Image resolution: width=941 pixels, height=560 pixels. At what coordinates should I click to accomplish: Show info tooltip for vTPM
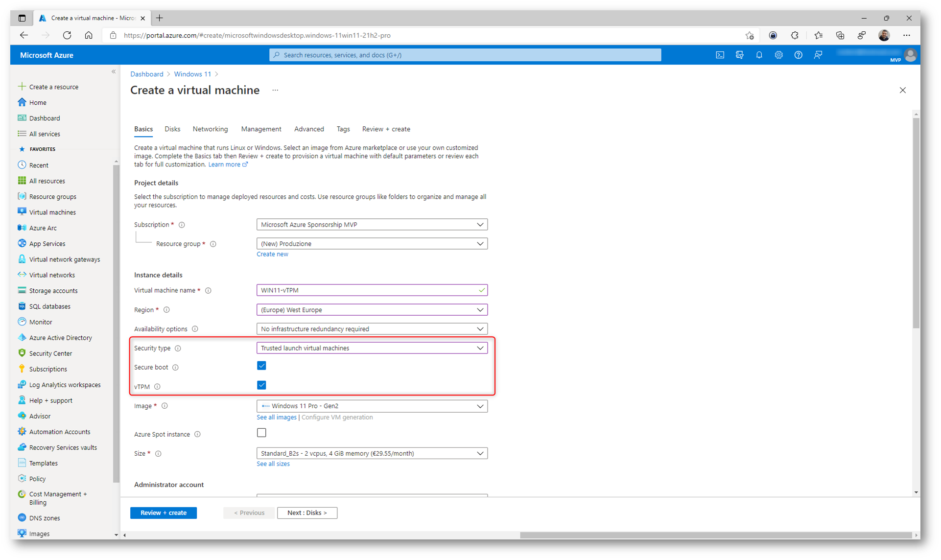click(x=157, y=386)
